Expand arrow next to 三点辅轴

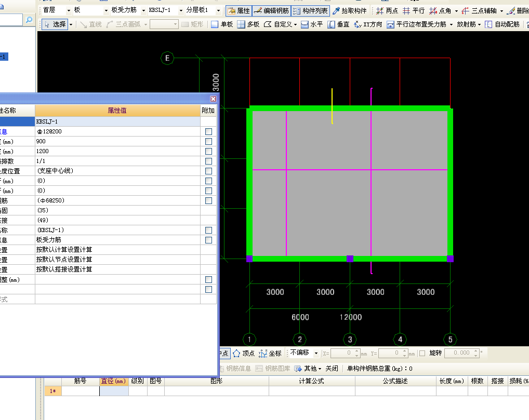tap(501, 11)
